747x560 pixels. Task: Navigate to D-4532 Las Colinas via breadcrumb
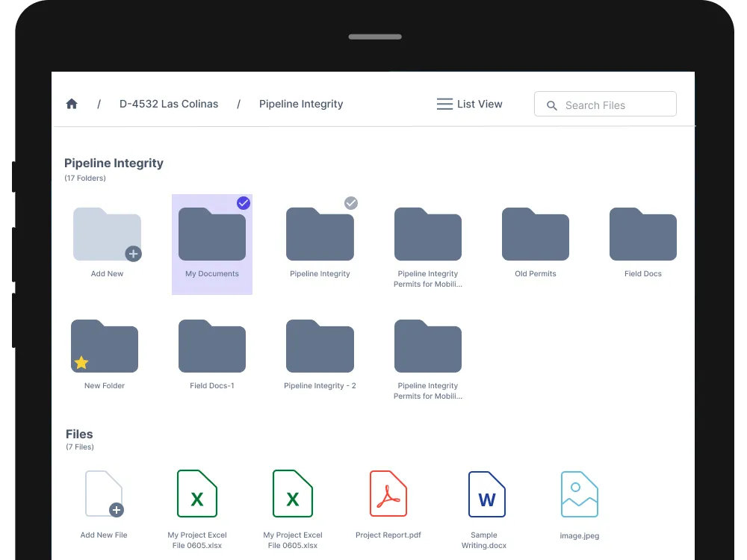click(x=169, y=104)
